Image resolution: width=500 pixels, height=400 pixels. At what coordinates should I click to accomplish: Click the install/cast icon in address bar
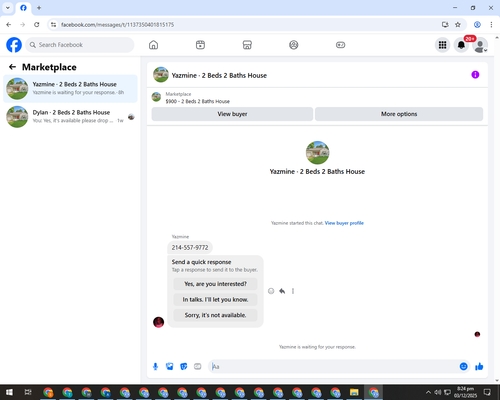click(445, 25)
